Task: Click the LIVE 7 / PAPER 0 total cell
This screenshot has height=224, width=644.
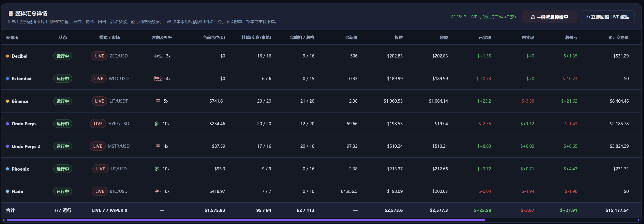Action: click(109, 210)
